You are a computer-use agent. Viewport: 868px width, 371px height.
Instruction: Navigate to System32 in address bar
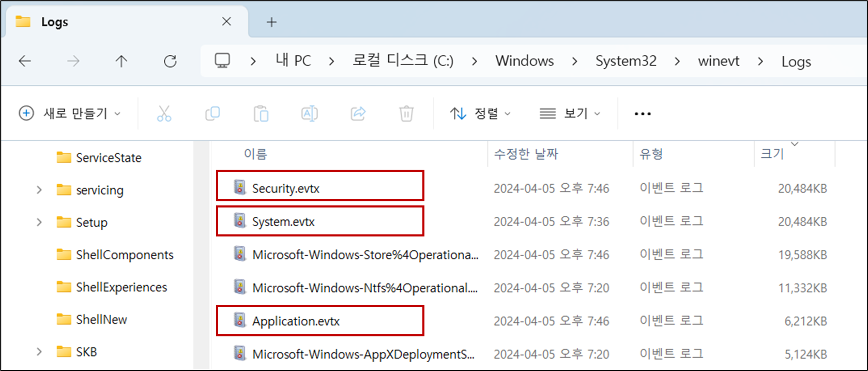pos(626,61)
